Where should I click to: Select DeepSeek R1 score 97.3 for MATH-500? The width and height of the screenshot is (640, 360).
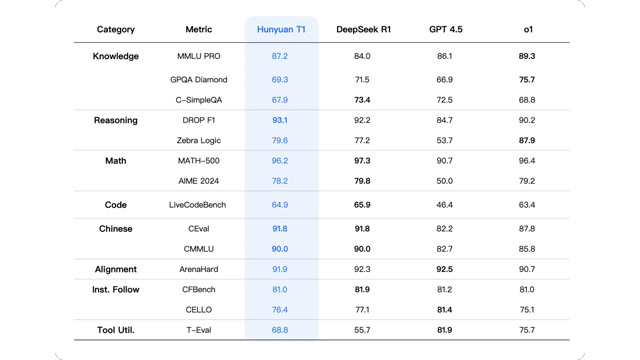(362, 161)
